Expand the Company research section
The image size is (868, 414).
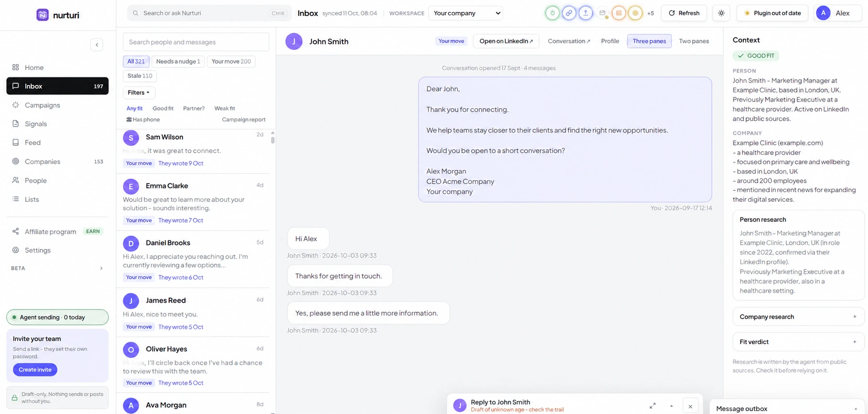click(x=798, y=316)
